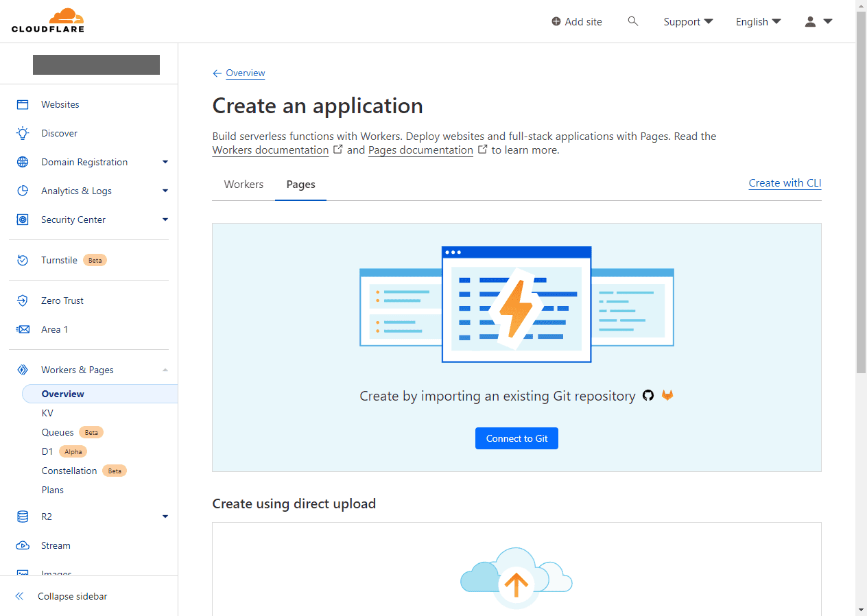Viewport: 867px width, 616px height.
Task: Open Zero Trust via its icon
Action: pyautogui.click(x=23, y=300)
